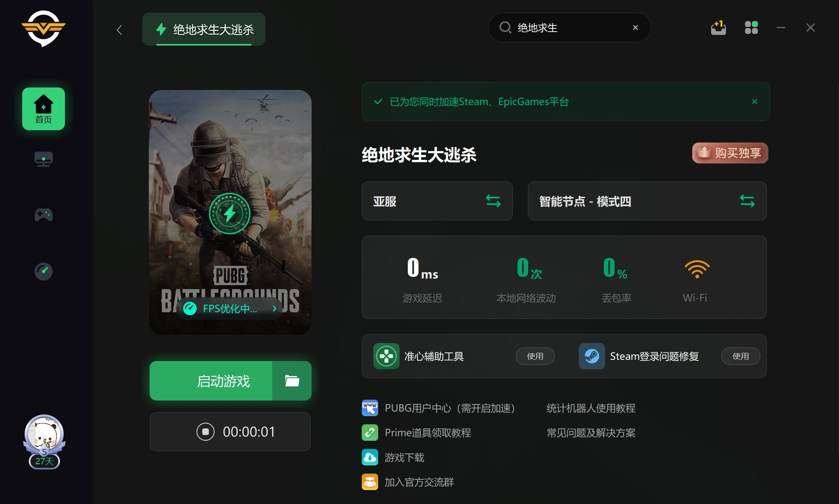Viewport: 839px width, 504px height.
Task: Open the four-square apps grid icon
Action: click(x=751, y=28)
